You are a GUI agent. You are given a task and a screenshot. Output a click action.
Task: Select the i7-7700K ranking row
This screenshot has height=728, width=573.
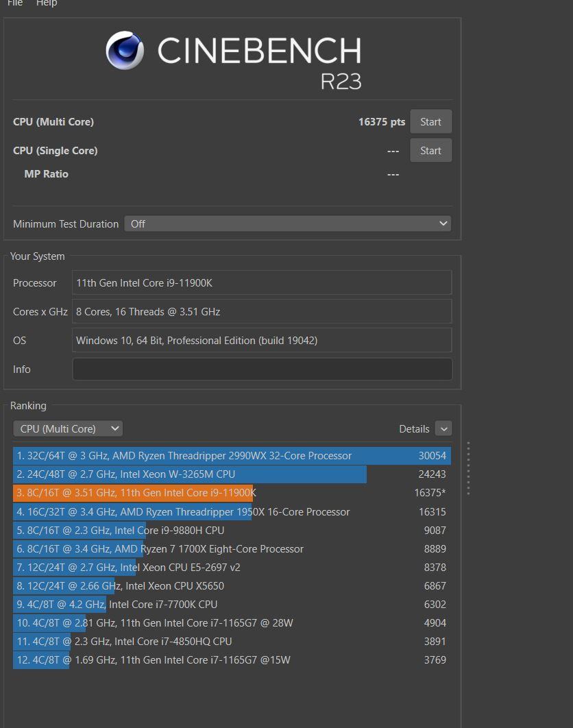(x=232, y=605)
